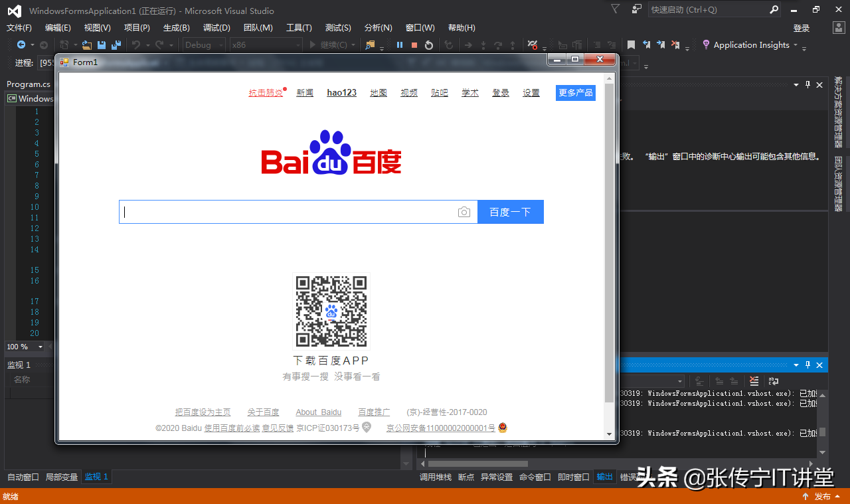Click the breakpoint toggle icon with red dot
The width and height of the screenshot is (850, 504).
532,45
